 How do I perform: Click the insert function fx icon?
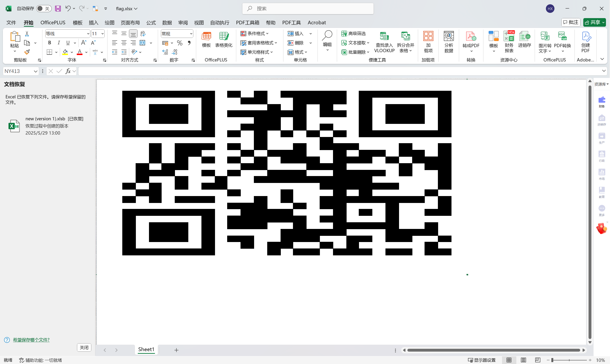[68, 71]
